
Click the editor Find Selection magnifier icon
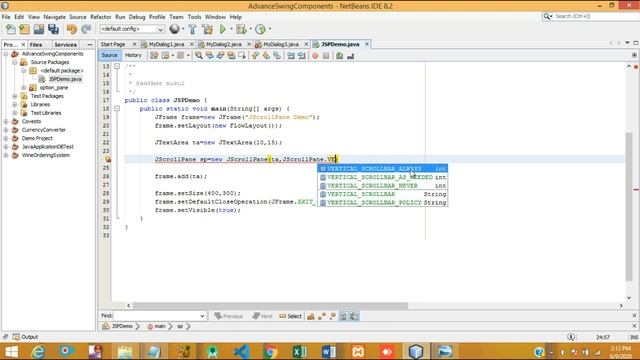199,56
